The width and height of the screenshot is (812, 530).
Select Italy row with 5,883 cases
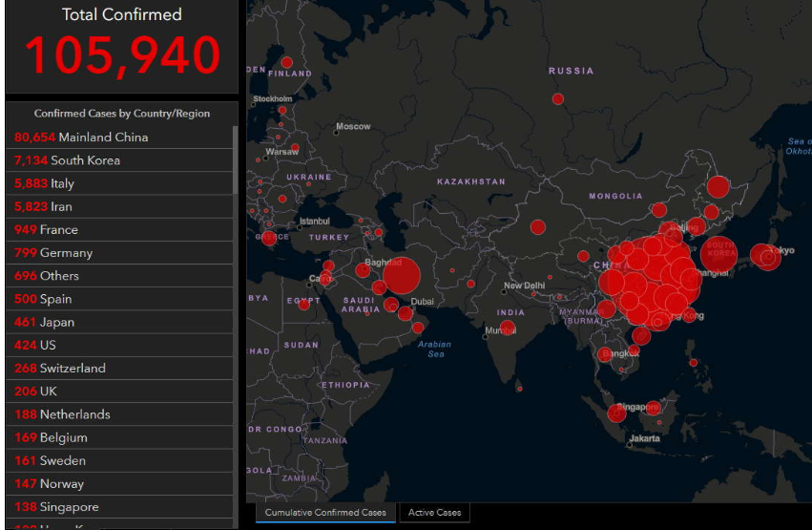[x=119, y=183]
